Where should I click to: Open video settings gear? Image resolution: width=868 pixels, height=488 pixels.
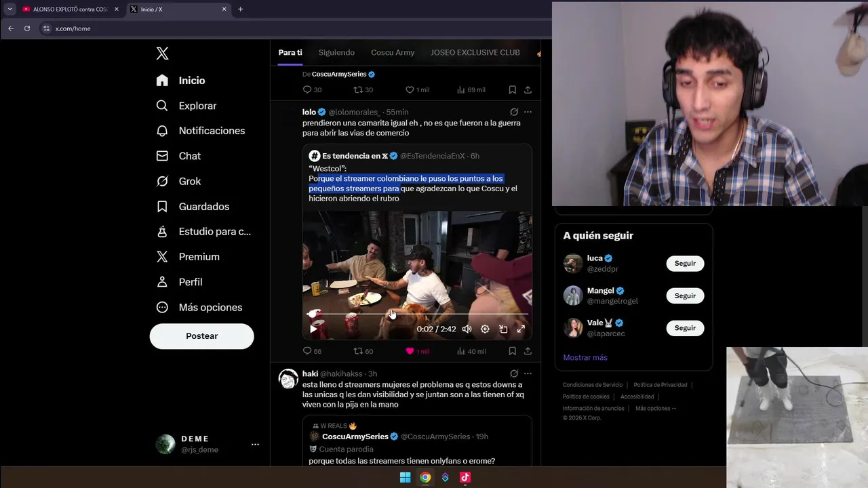click(x=485, y=329)
